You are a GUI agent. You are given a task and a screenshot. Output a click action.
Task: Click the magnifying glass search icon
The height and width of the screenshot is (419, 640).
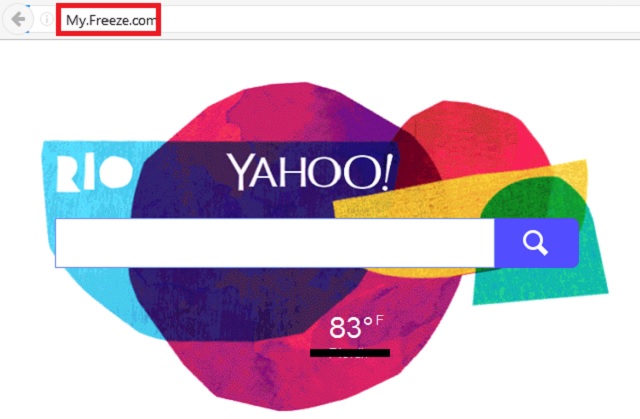(535, 242)
